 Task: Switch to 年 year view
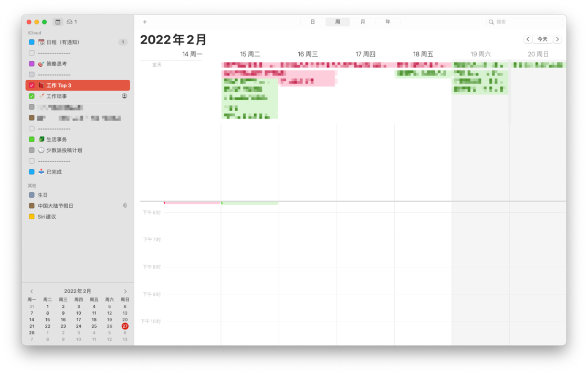click(388, 22)
